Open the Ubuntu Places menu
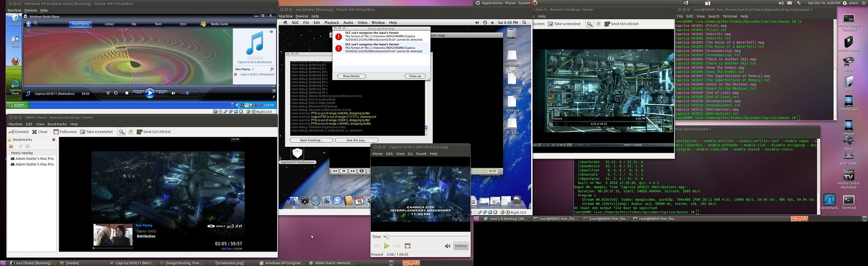868x266 pixels. [510, 3]
